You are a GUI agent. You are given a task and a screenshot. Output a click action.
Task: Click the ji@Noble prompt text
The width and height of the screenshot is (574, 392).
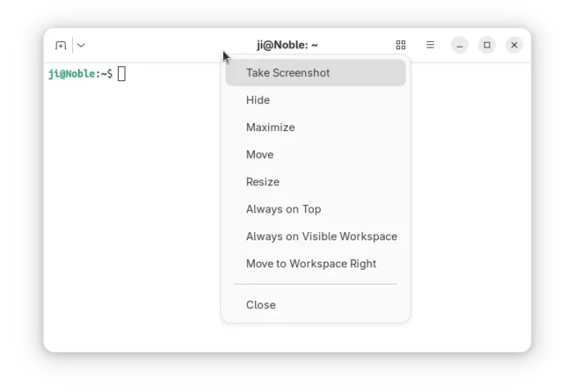click(x=72, y=74)
